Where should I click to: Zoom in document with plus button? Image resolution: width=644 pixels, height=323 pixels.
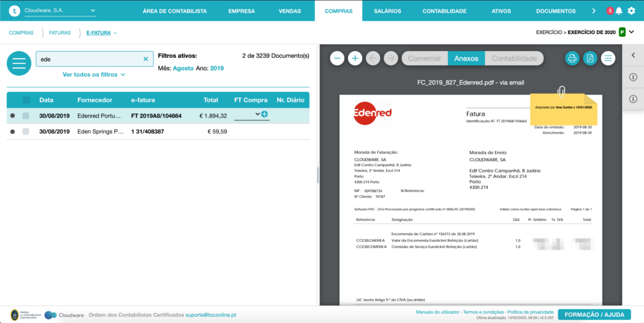click(355, 59)
